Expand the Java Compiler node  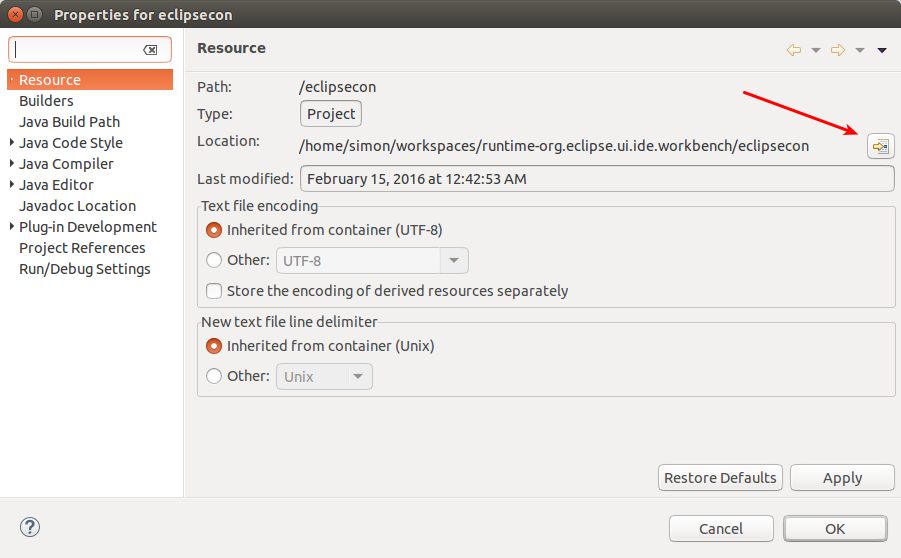(11, 164)
